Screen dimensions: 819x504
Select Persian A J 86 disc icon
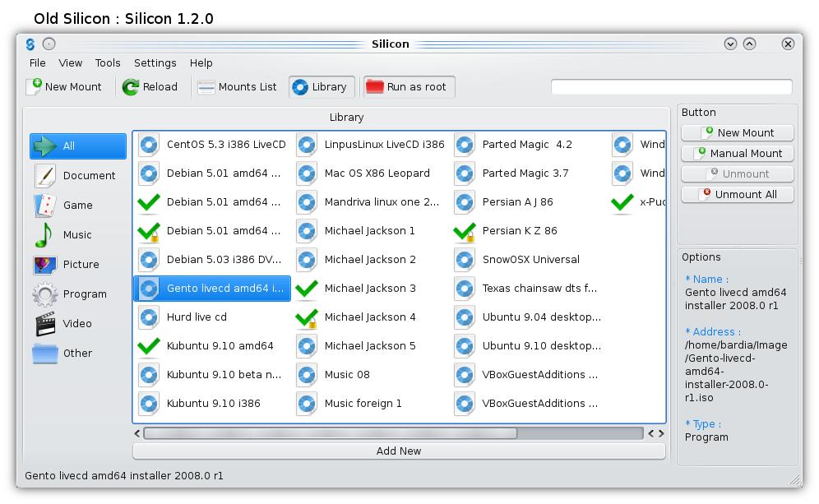465,202
